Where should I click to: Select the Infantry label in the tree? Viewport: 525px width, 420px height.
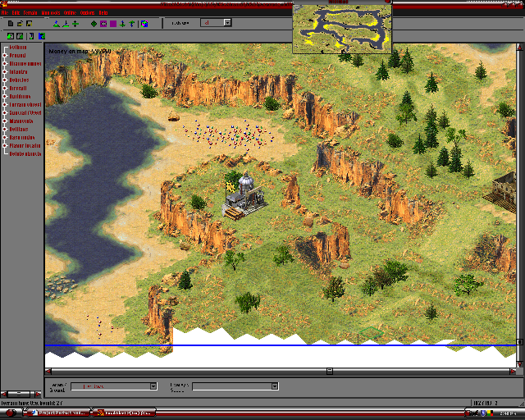[18, 72]
